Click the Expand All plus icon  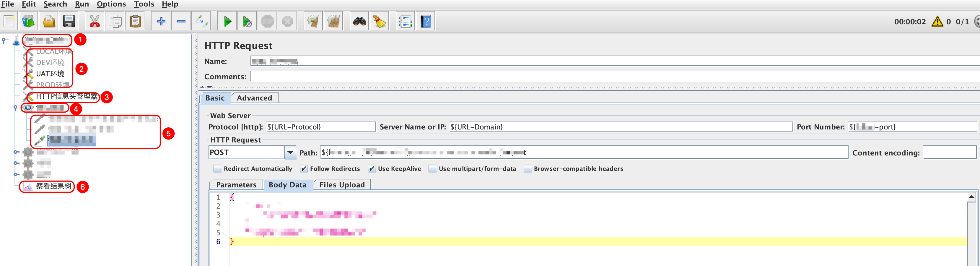coord(161,21)
